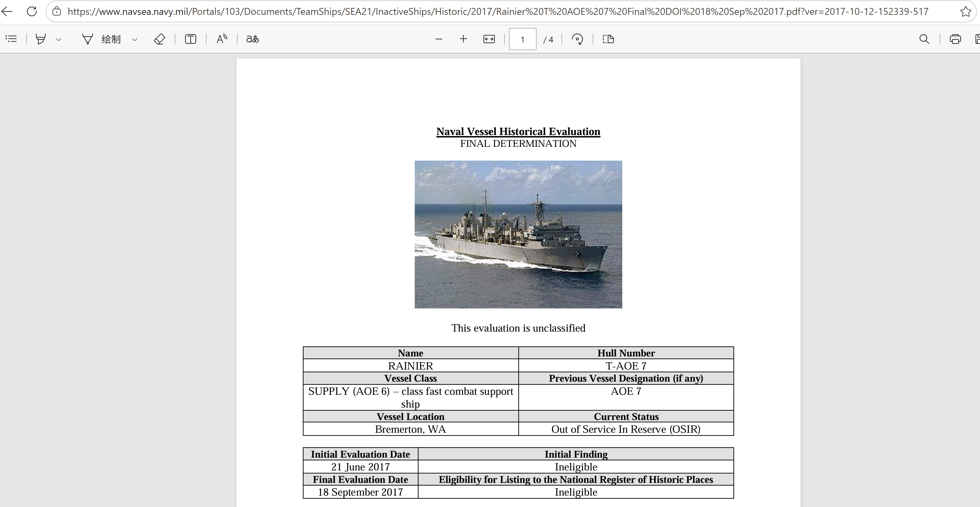Viewport: 980px width, 507px height.
Task: Zoom out of the PDF
Action: 439,39
